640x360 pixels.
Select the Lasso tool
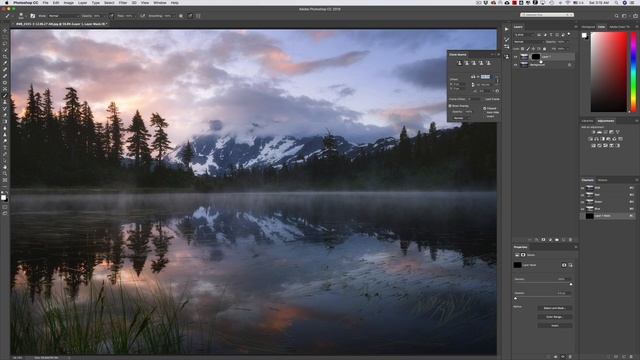click(x=5, y=43)
